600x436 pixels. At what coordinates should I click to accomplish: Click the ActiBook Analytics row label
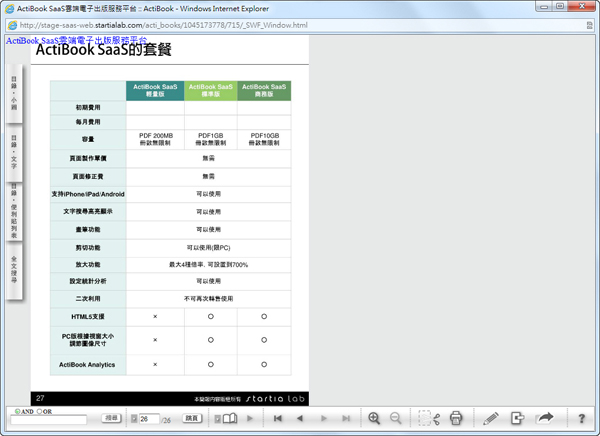(87, 365)
